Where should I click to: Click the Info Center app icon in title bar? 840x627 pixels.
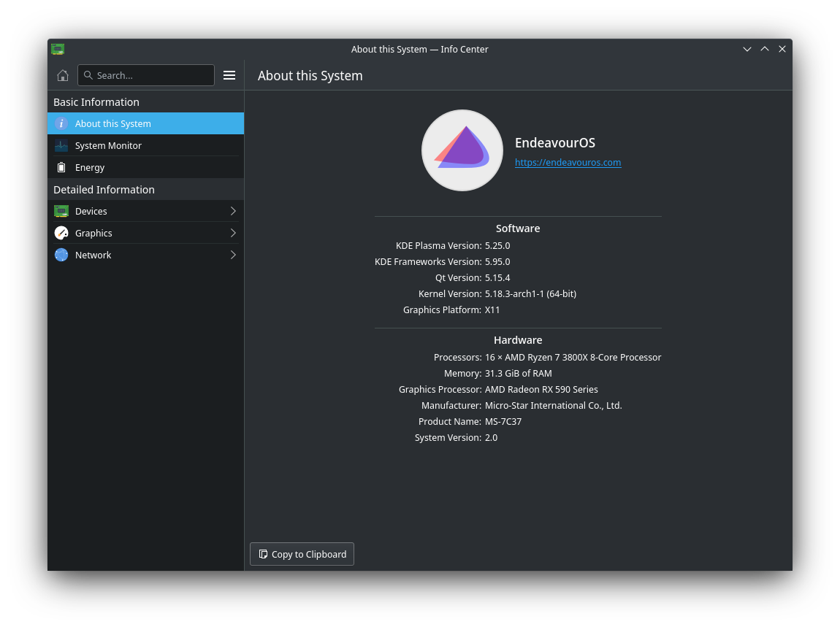click(58, 49)
